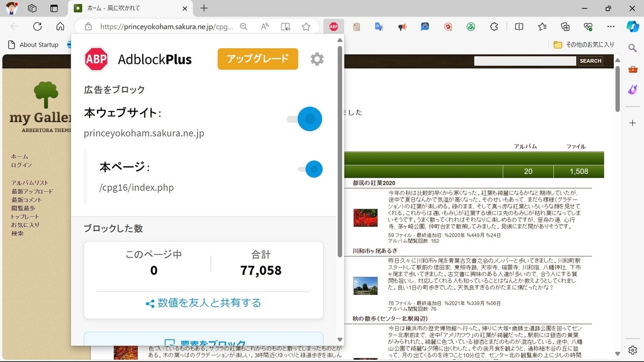The image size is (644, 362).
Task: Open ホーム in gallery side menu
Action: tap(20, 157)
